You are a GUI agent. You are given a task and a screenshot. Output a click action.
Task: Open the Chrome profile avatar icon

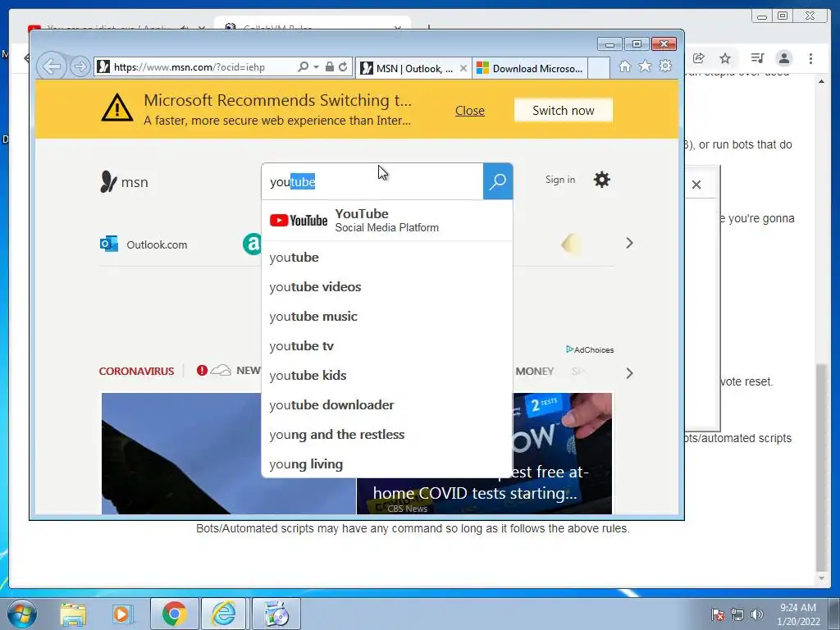click(784, 58)
